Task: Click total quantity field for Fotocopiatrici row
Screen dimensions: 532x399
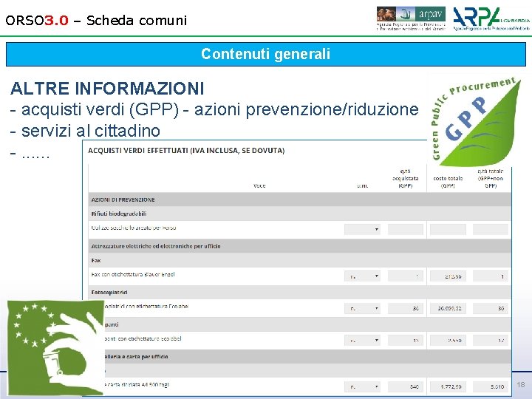Action: 491,308
